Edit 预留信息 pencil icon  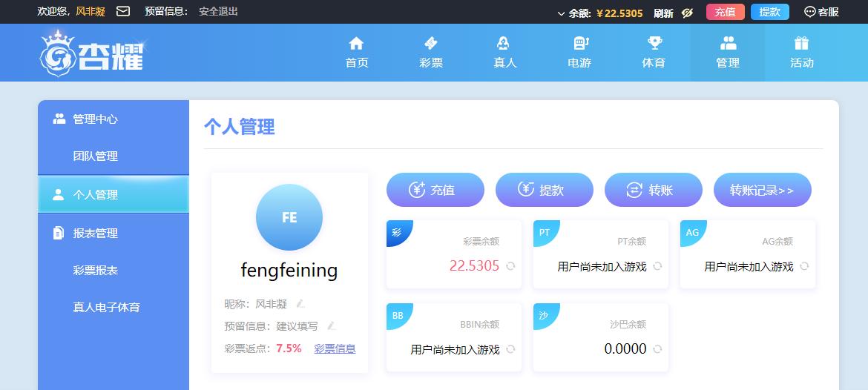click(x=332, y=325)
